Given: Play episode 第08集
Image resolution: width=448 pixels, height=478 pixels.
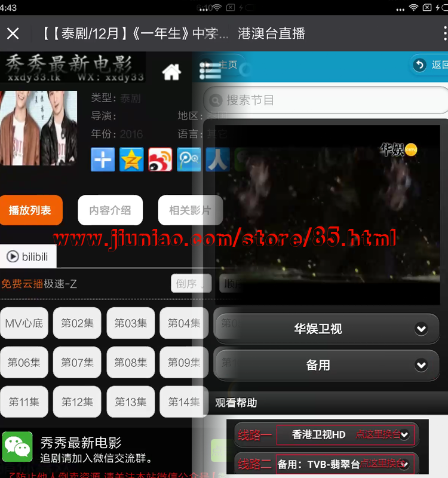Looking at the screenshot, I should (130, 363).
